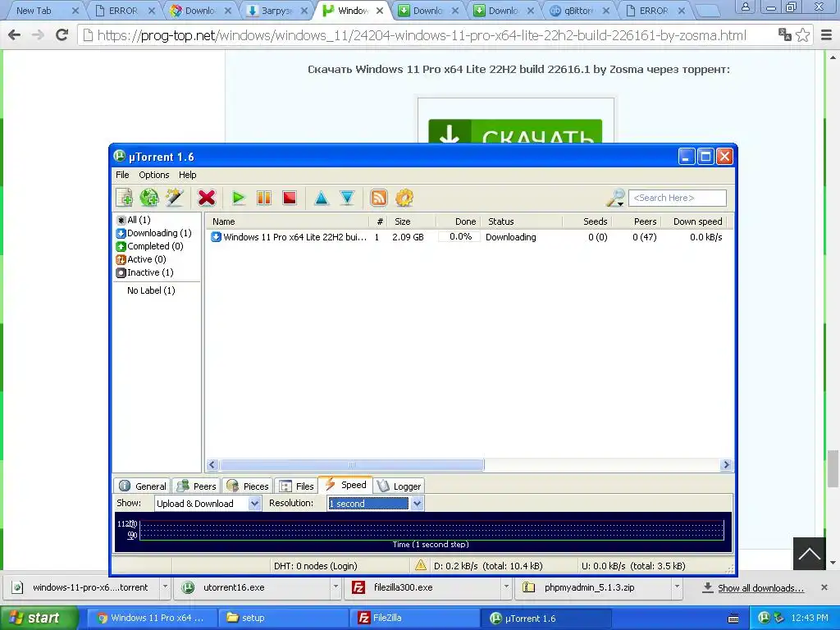Viewport: 840px width, 630px height.
Task: Select the Downloading (1) category
Action: (x=153, y=233)
